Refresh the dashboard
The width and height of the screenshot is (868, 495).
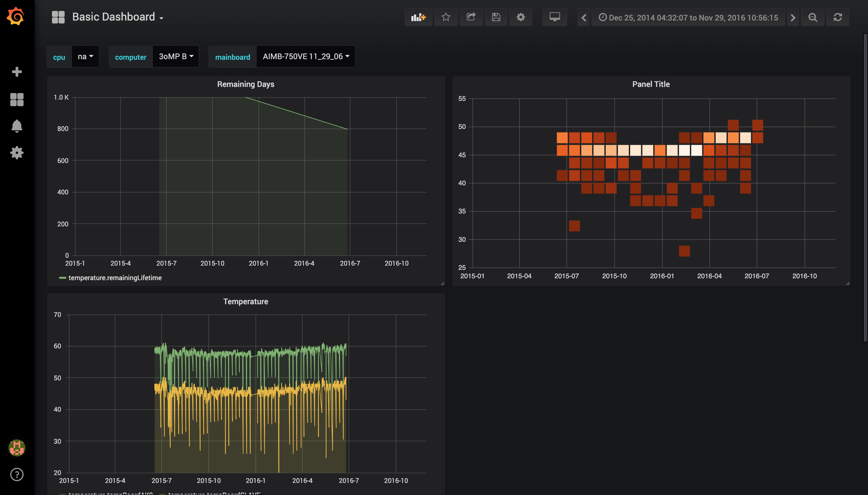[837, 17]
